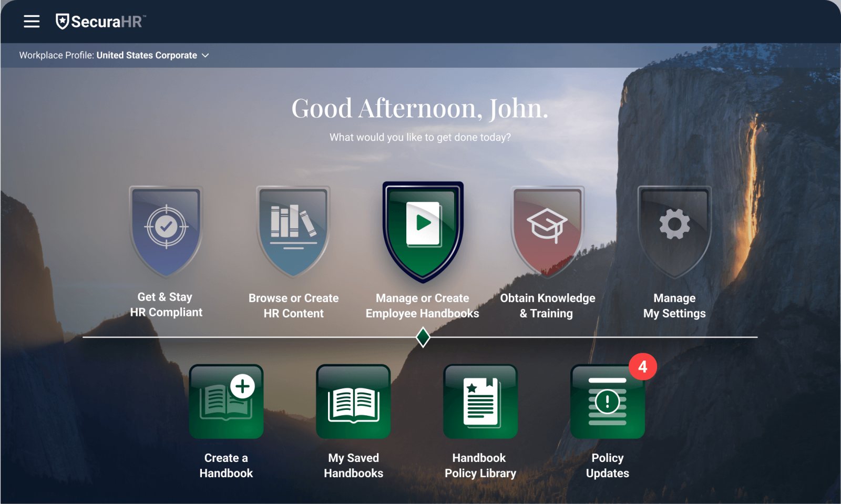Click the green Employee Handbooks shield icon
841x504 pixels.
click(423, 230)
